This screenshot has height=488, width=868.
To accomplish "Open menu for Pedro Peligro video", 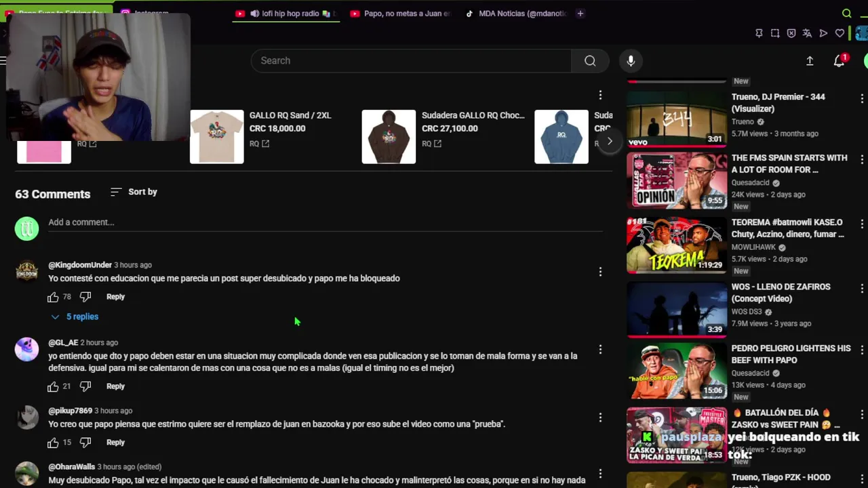I will click(862, 350).
